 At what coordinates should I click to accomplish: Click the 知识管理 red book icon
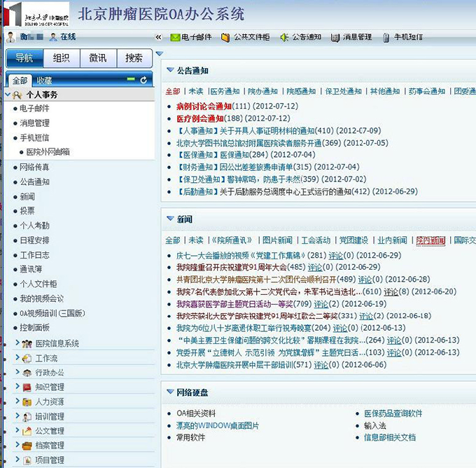pos(27,387)
